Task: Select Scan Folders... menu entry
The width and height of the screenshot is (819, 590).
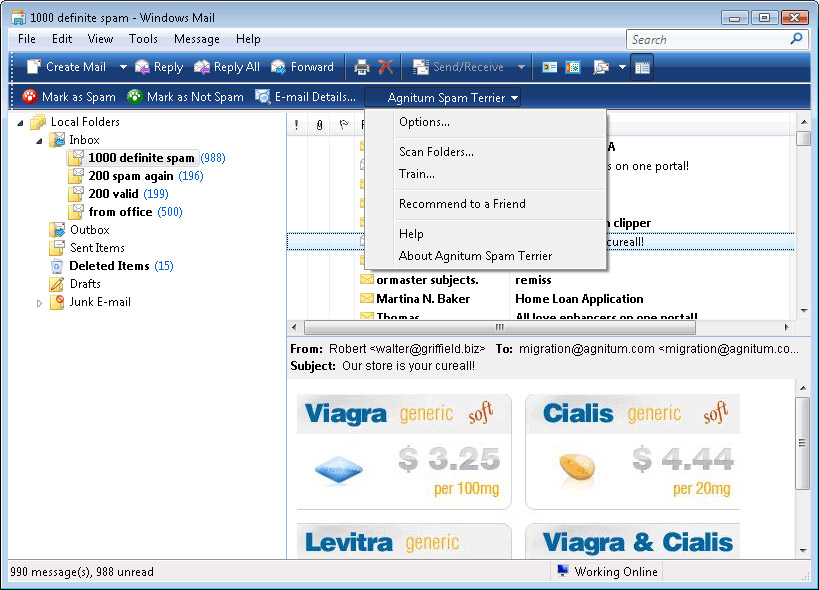Action: [x=436, y=152]
